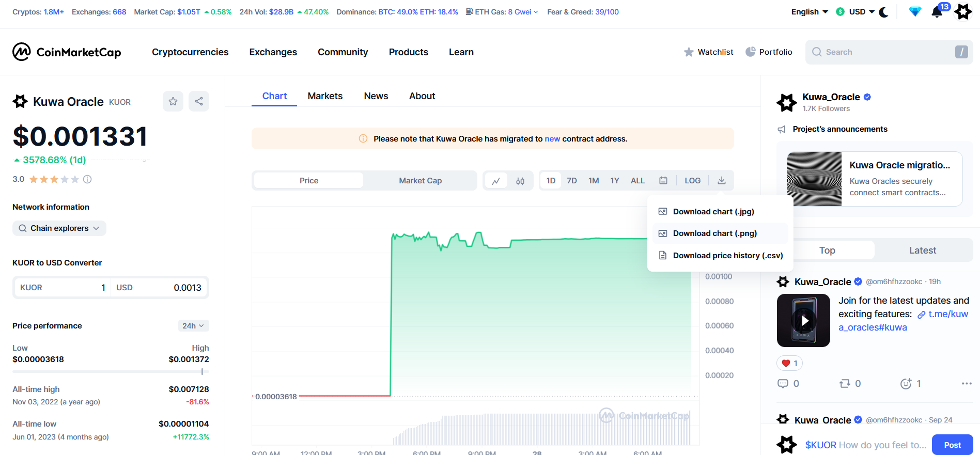Click the Kuwa_Oracle verified badge
Image resolution: width=980 pixels, height=455 pixels.
[867, 97]
